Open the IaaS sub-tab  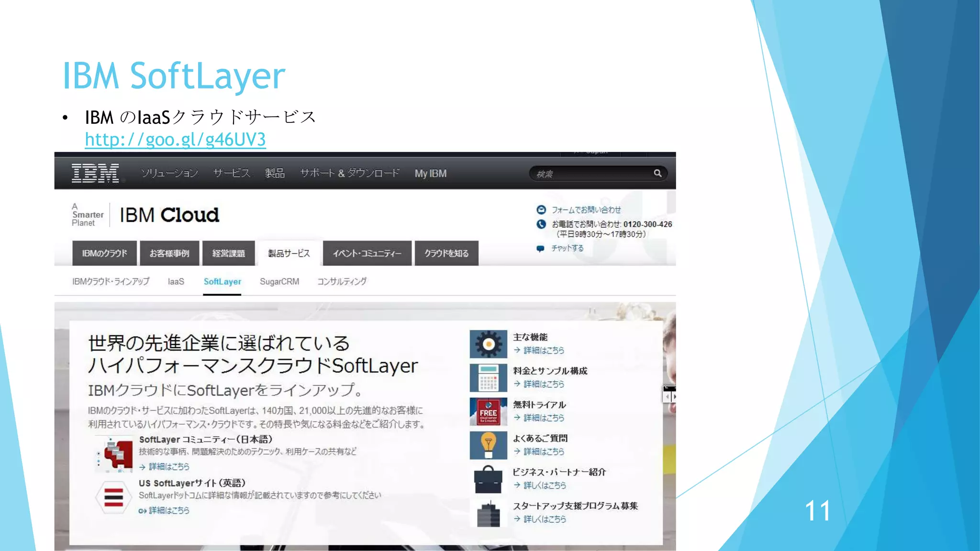point(176,282)
